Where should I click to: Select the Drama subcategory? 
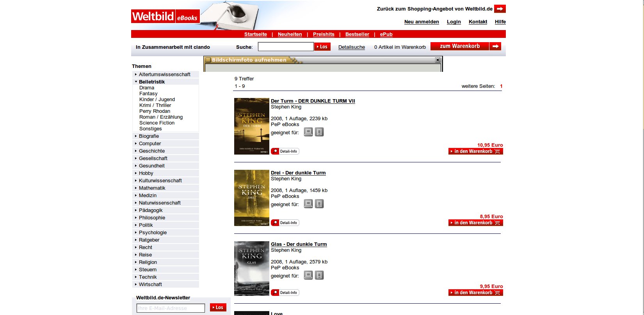point(147,88)
